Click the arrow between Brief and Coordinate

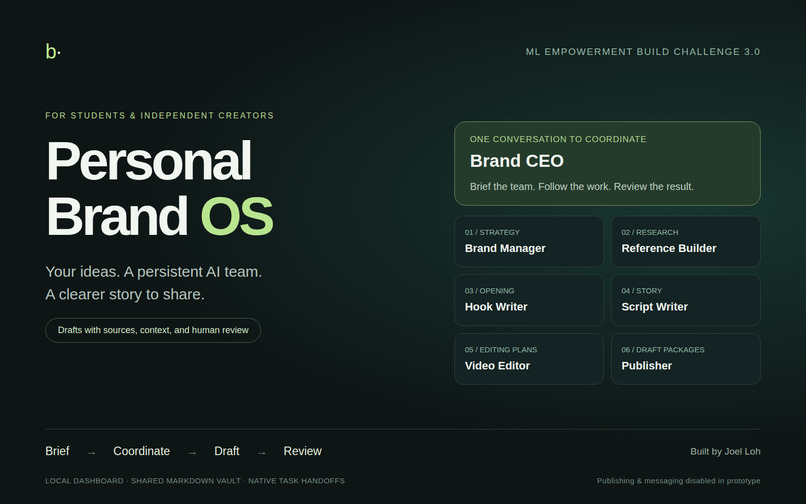[91, 453]
